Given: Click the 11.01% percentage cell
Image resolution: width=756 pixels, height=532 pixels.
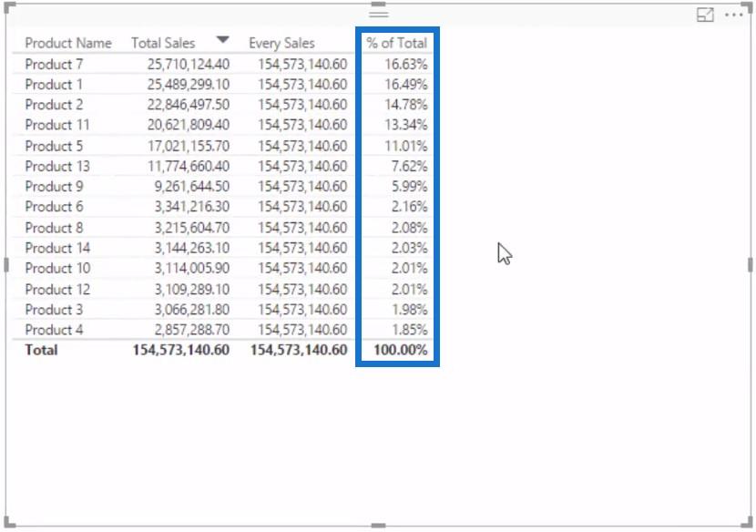Looking at the screenshot, I should [x=405, y=146].
